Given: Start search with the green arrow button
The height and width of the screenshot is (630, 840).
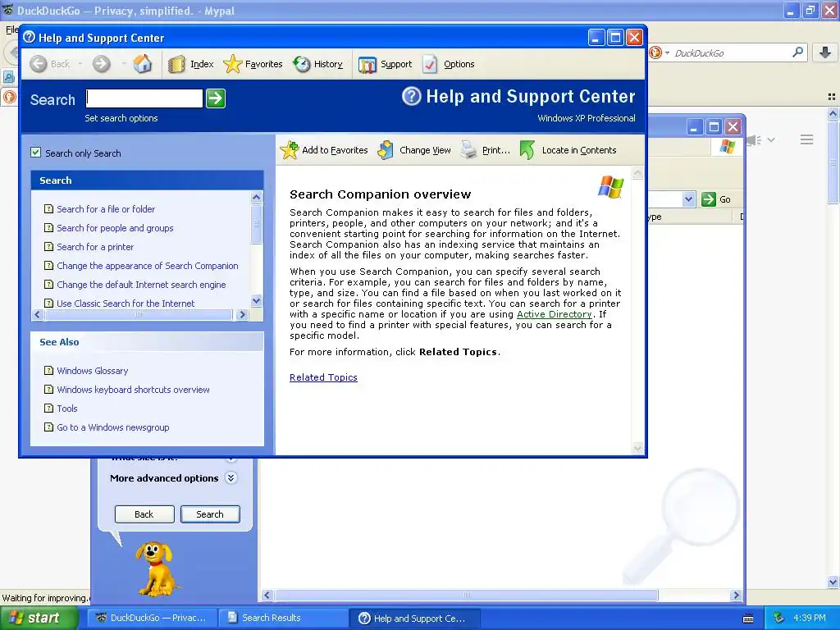Looking at the screenshot, I should click(216, 98).
